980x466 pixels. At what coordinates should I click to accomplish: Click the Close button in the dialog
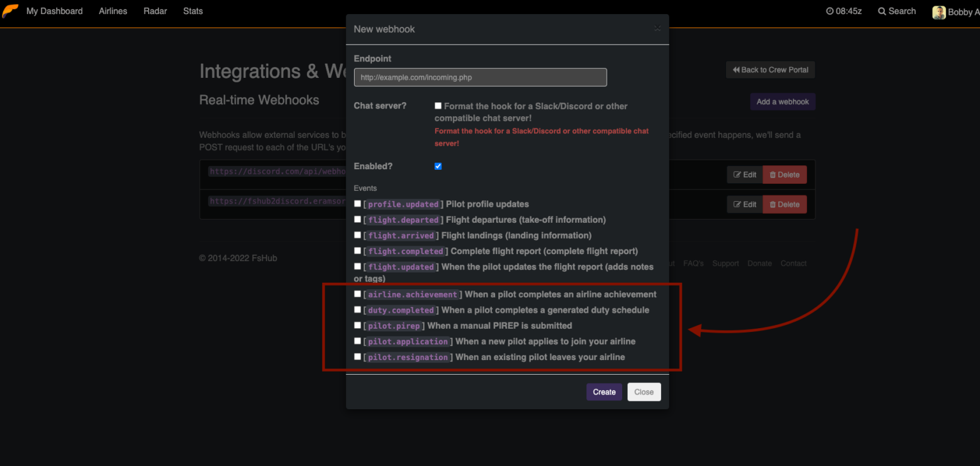644,391
